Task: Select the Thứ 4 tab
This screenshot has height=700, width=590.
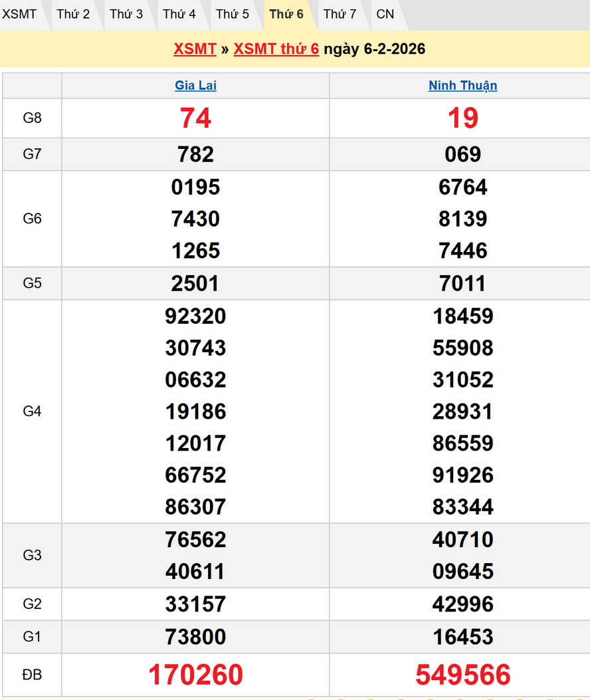Action: (x=179, y=14)
